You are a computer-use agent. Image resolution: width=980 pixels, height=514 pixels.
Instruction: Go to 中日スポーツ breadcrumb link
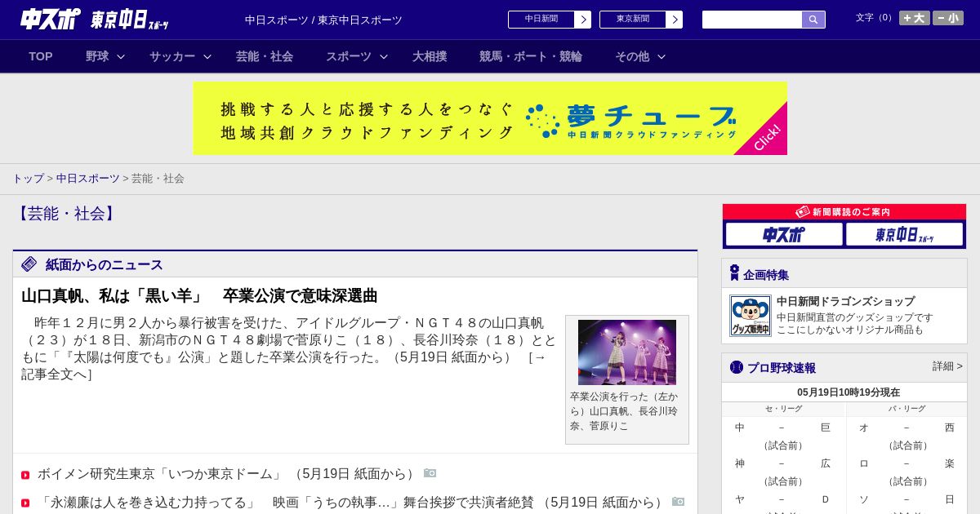[87, 178]
